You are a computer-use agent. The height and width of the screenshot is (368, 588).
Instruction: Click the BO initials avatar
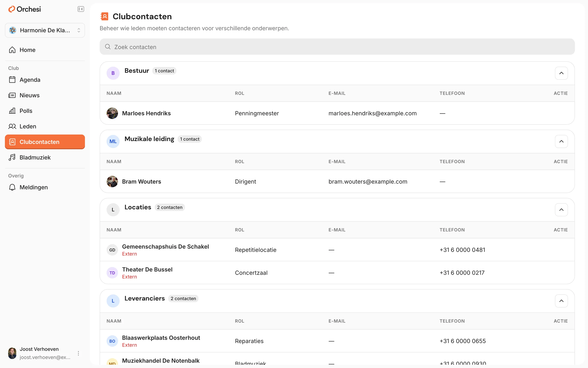coord(112,341)
